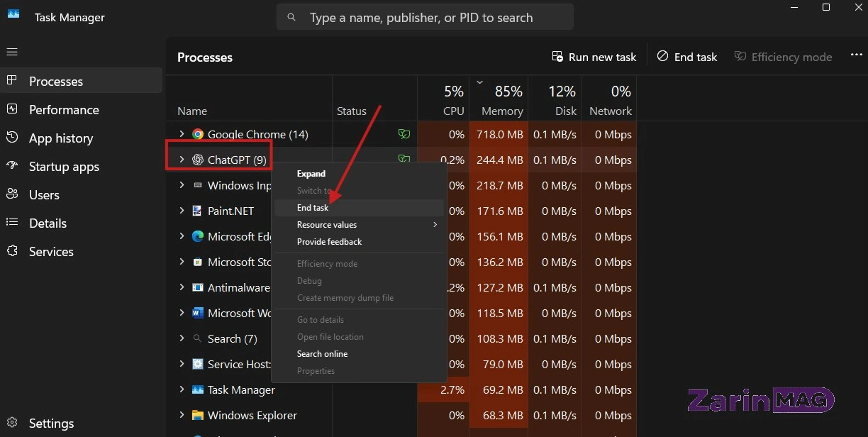
Task: Switch to Startup apps page
Action: (82, 167)
